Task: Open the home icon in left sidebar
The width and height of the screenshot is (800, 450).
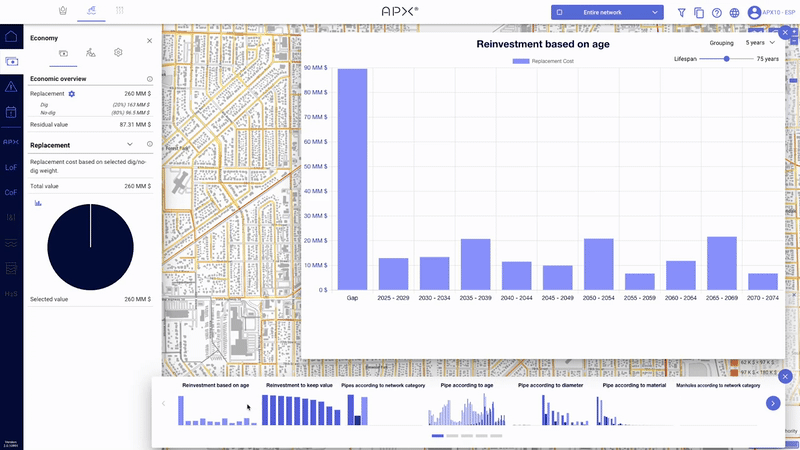Action: pos(11,37)
